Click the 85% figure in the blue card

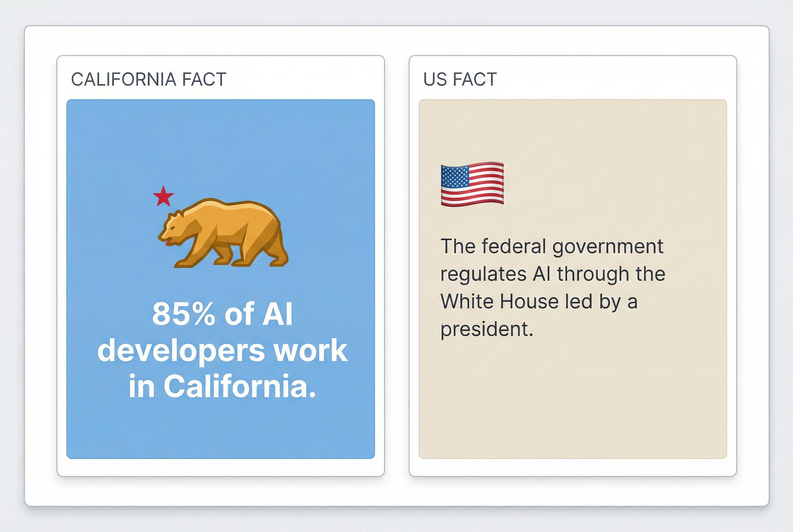[x=183, y=315]
